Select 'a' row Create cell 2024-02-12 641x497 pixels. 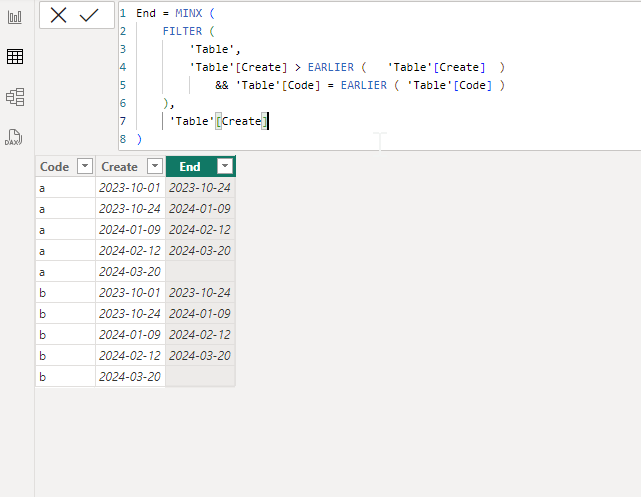130,251
